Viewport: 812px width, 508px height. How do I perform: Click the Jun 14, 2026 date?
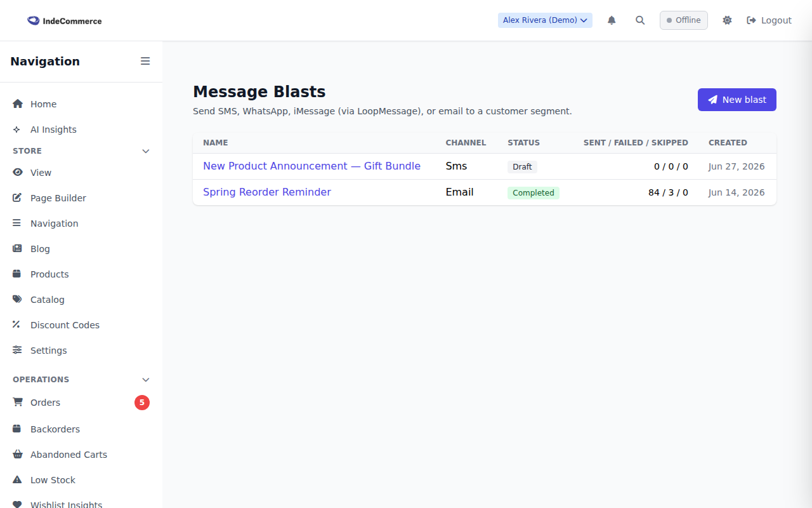[x=737, y=192]
